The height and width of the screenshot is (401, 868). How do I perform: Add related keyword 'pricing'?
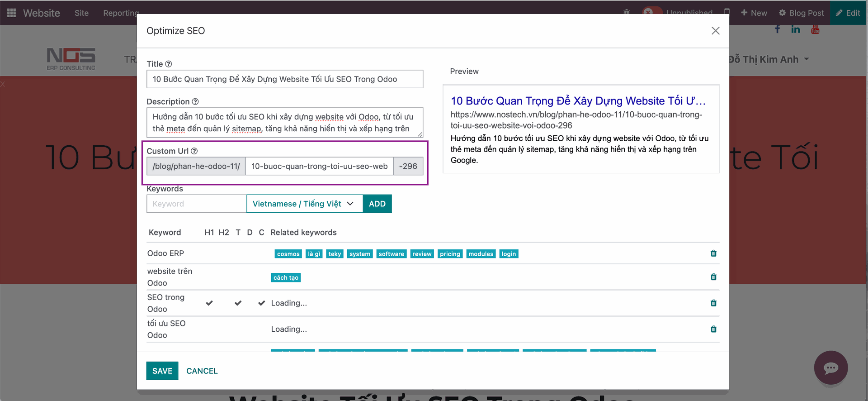[x=450, y=254]
